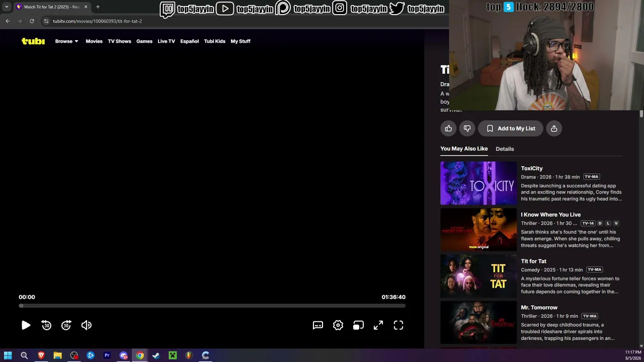644x362 pixels.
Task: Seek using the video progress bar
Action: coord(212,306)
